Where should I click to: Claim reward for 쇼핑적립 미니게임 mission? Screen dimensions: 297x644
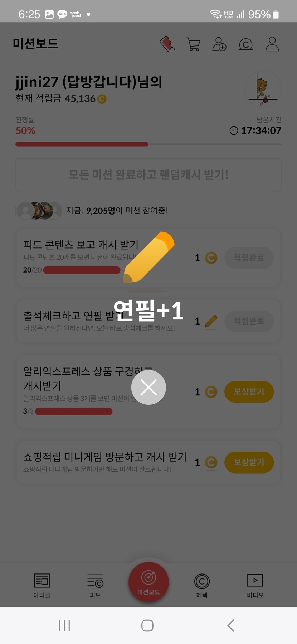point(249,462)
